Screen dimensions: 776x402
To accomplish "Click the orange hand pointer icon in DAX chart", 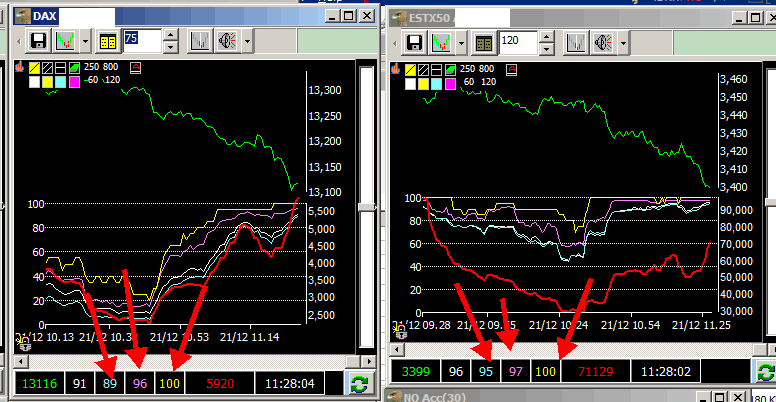I will (20, 66).
